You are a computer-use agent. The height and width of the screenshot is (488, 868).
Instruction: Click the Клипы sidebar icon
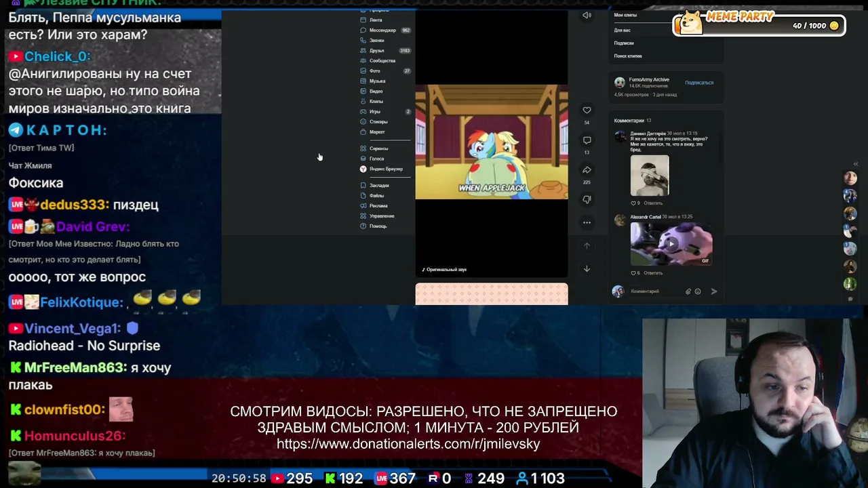pyautogui.click(x=363, y=102)
